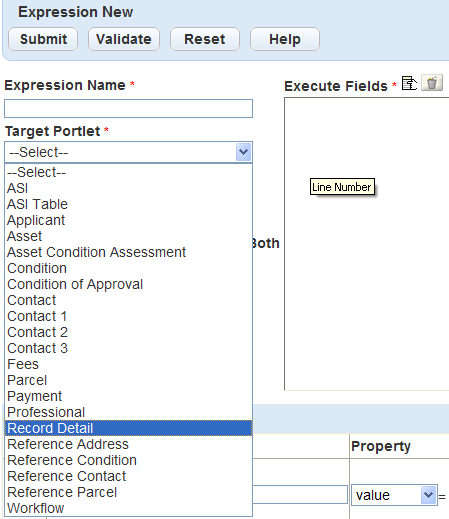Open Help for Expression New
The height and width of the screenshot is (519, 449).
285,39
